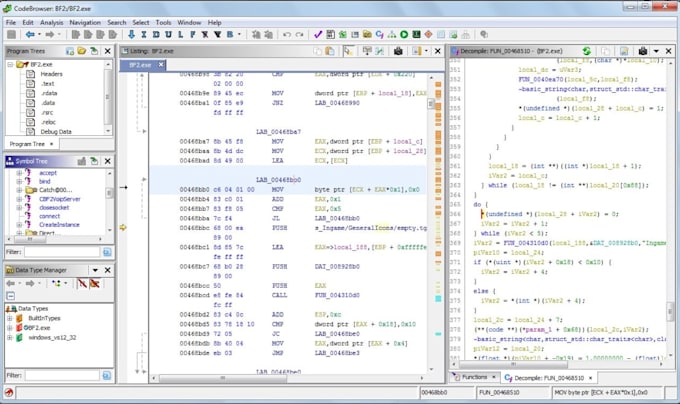Open the Navigation menu
The width and height of the screenshot is (680, 404).
[x=85, y=22]
